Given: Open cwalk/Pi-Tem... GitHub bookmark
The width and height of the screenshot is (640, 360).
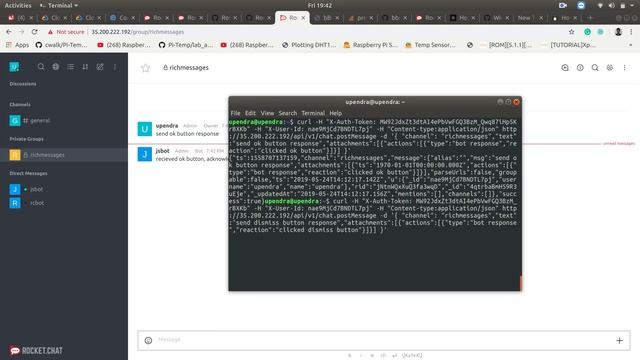Looking at the screenshot, I should pyautogui.click(x=61, y=45).
